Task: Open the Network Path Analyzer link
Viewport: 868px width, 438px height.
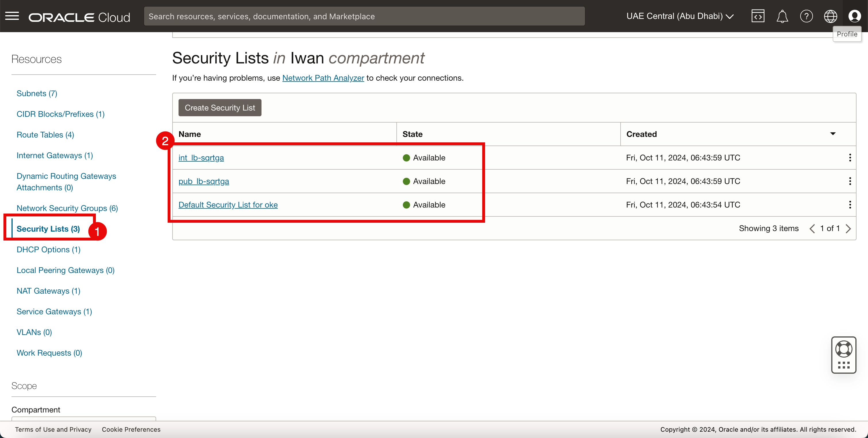Action: point(323,78)
